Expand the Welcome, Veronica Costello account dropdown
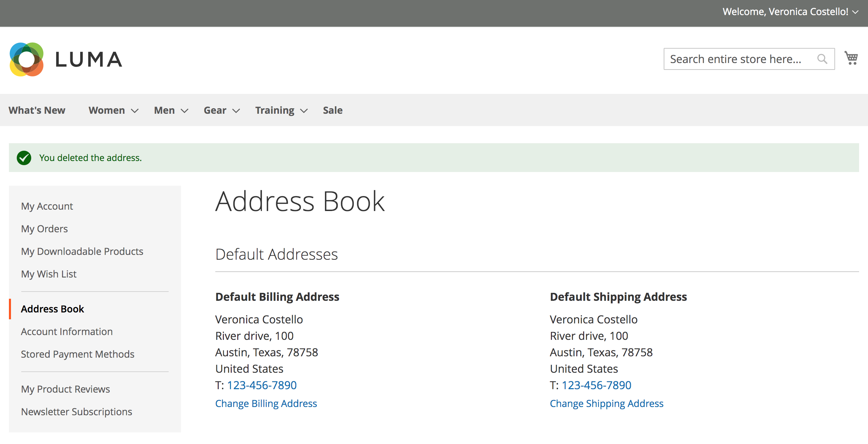Image resolution: width=868 pixels, height=444 pixels. click(x=855, y=12)
